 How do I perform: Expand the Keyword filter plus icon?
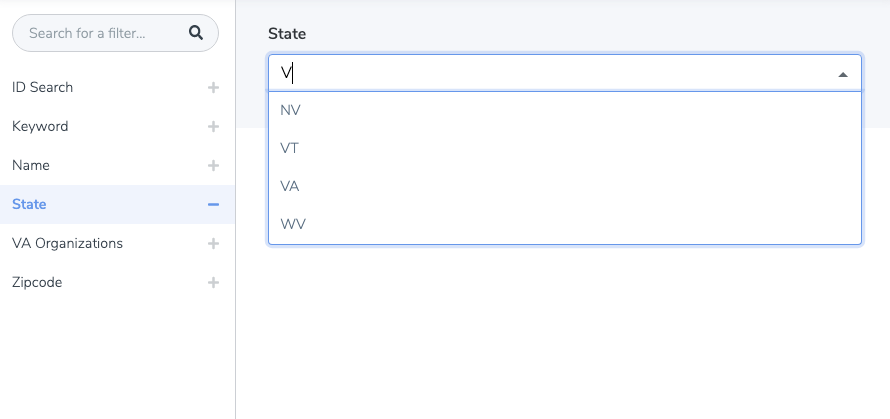(213, 127)
